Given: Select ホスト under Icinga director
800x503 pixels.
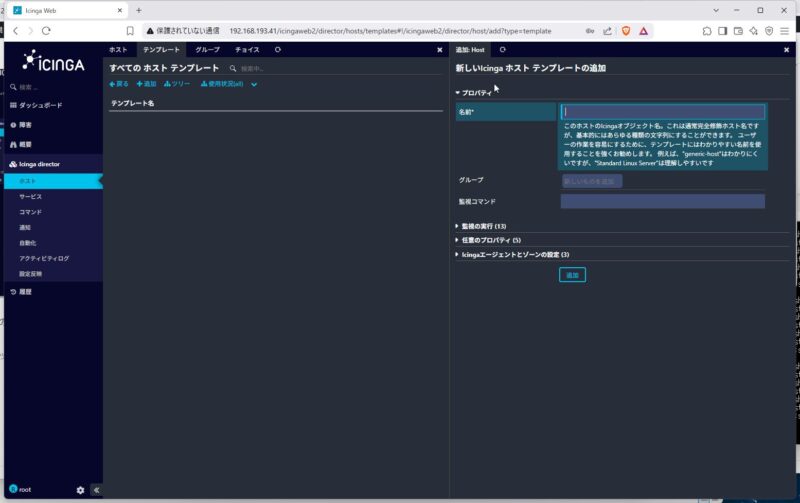Looking at the screenshot, I should pyautogui.click(x=53, y=181).
